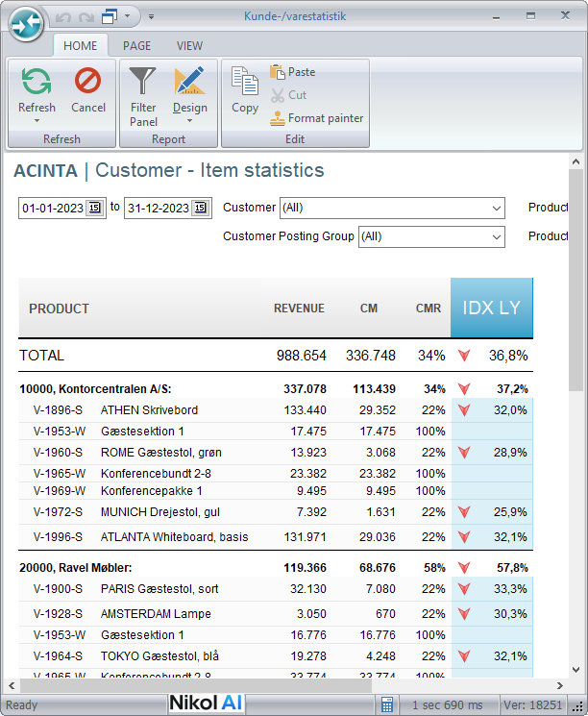
Task: Click the Undo arrow in quick access toolbar
Action: (63, 17)
